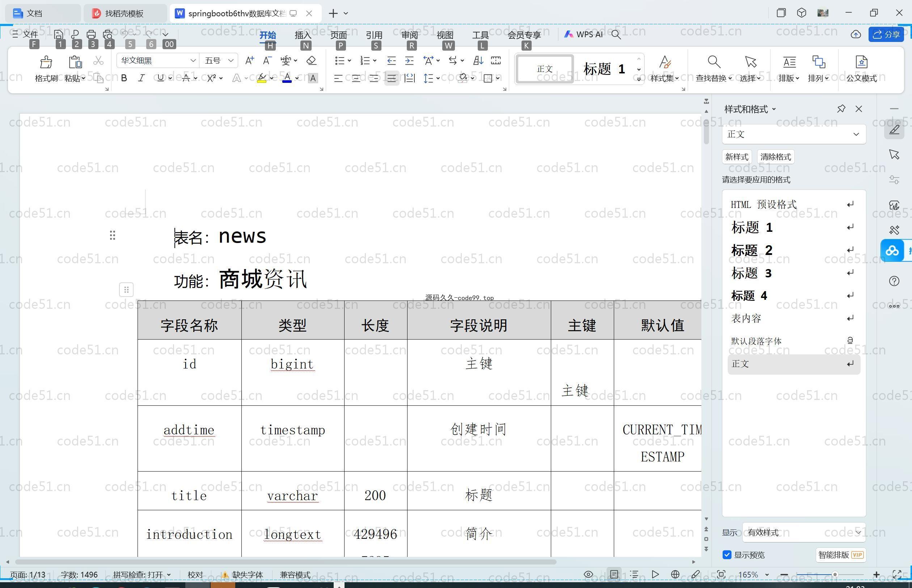Click the cloud upload icon near Share

[856, 34]
